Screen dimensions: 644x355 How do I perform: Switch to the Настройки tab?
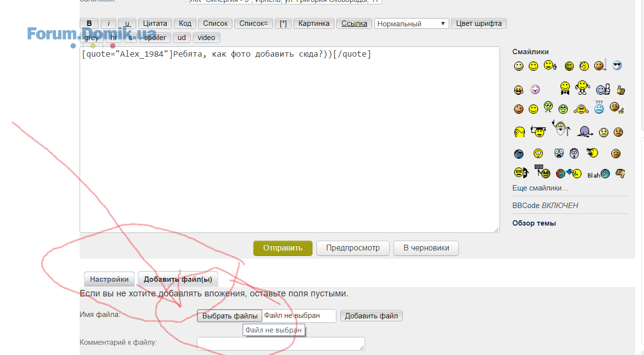[109, 279]
